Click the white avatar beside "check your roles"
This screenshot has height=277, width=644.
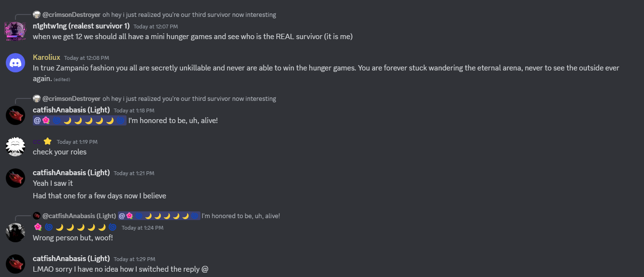pyautogui.click(x=15, y=147)
